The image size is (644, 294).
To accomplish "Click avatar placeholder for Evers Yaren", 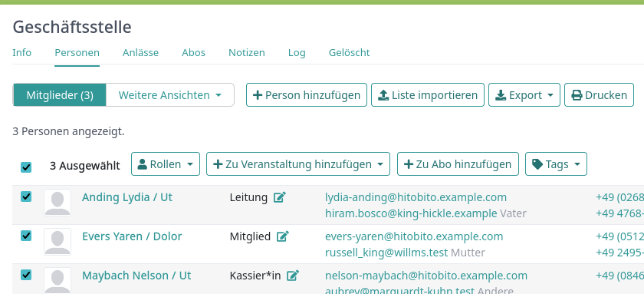I will [x=58, y=242].
